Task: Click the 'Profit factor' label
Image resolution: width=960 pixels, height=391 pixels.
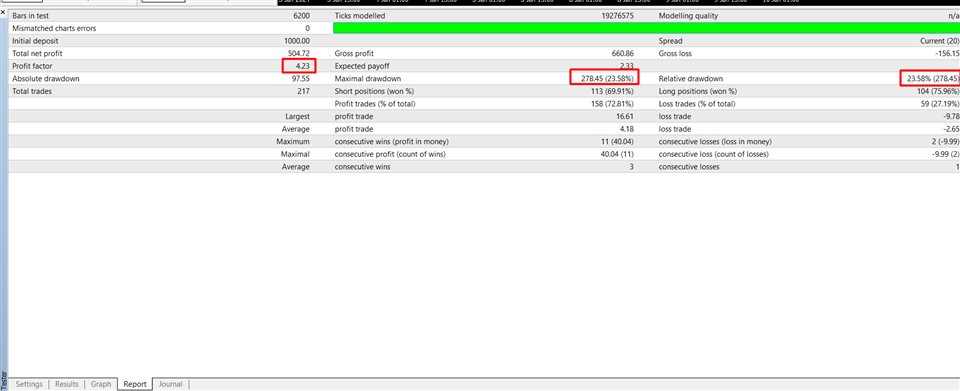Action: (33, 66)
